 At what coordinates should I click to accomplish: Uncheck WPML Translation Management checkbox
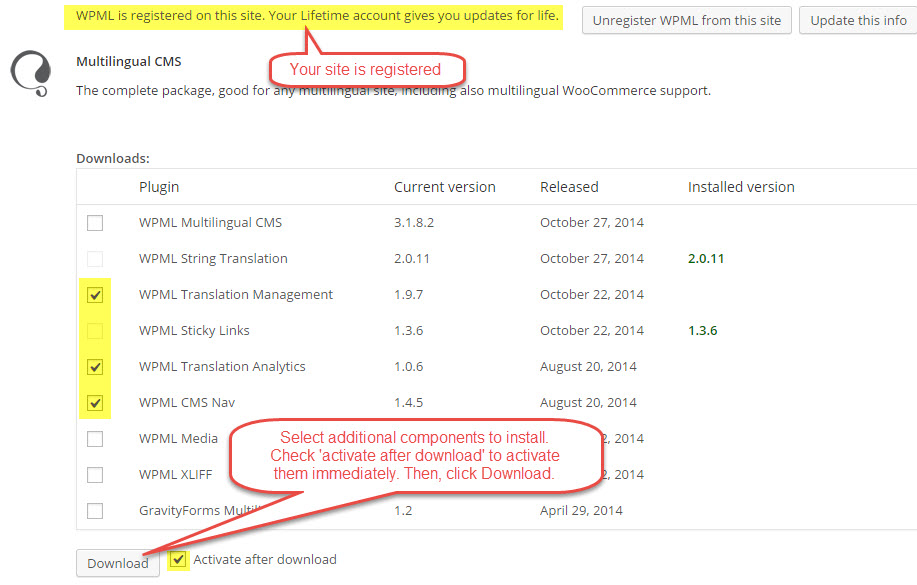[95, 295]
